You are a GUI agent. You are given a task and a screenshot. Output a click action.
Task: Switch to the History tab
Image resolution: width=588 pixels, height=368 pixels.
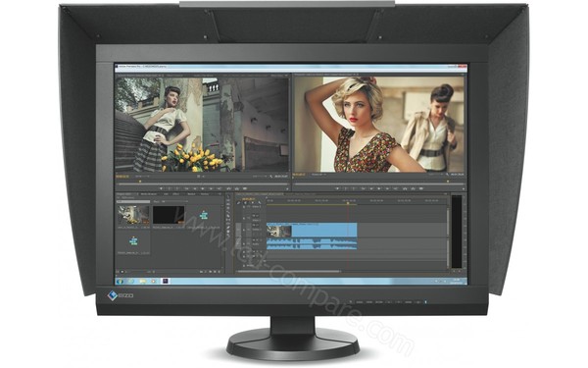coord(205,194)
